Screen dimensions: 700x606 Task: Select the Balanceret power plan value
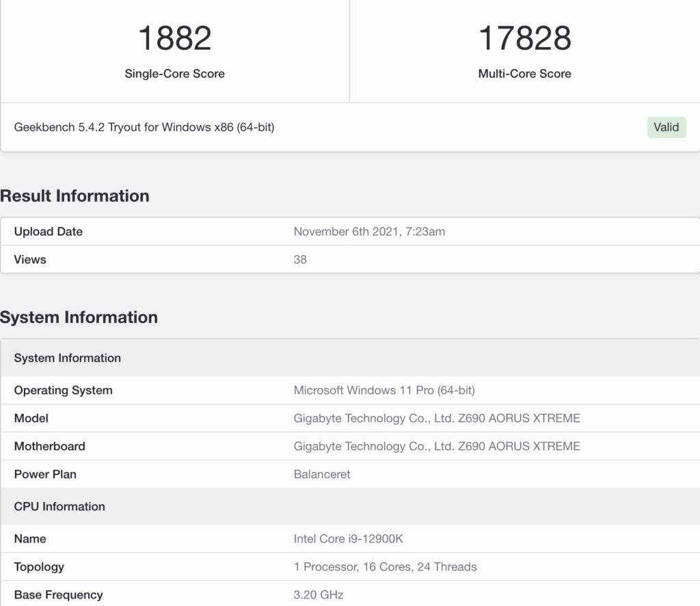tap(322, 474)
